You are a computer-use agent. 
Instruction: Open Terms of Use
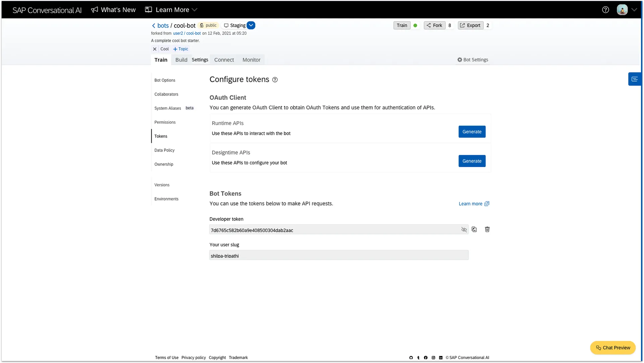[x=167, y=358]
